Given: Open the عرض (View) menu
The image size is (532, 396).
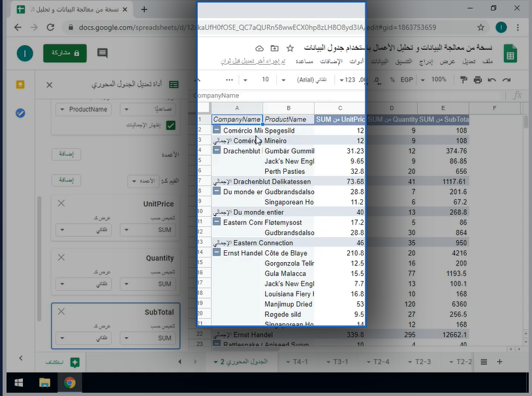Looking at the screenshot, I should [x=447, y=61].
